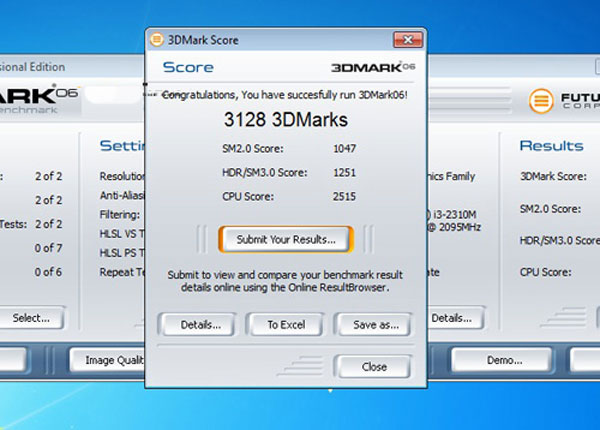Click the 3DMARK06 logo in score dialog
This screenshot has height=430, width=600.
(x=373, y=67)
